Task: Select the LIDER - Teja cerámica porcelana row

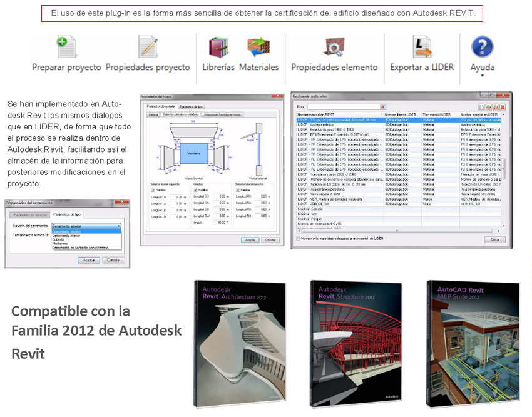Action: [x=399, y=189]
